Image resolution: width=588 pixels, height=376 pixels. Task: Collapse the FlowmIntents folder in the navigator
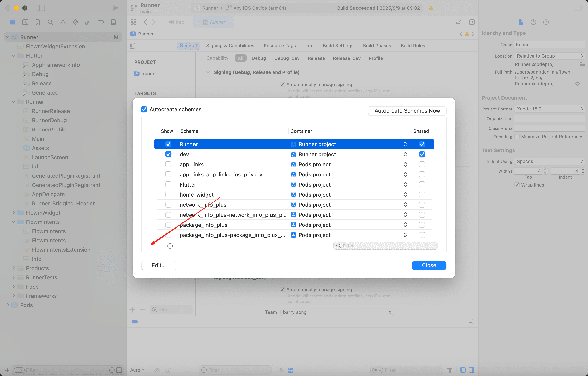pos(13,222)
